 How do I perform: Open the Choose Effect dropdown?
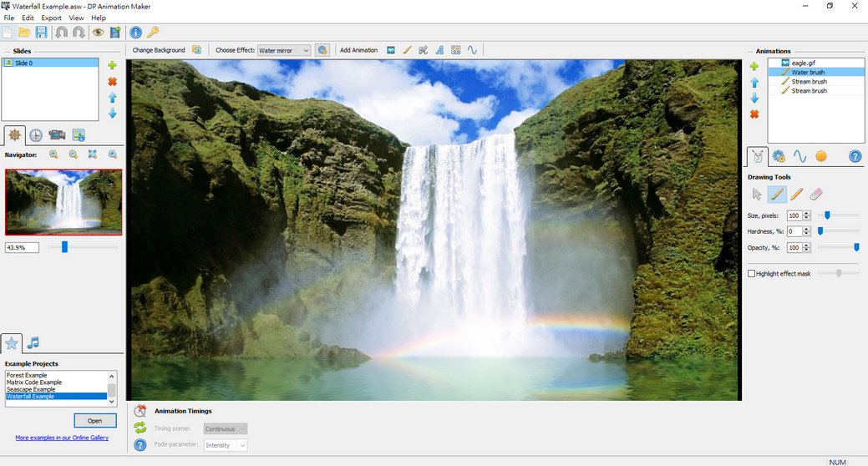pyautogui.click(x=284, y=50)
